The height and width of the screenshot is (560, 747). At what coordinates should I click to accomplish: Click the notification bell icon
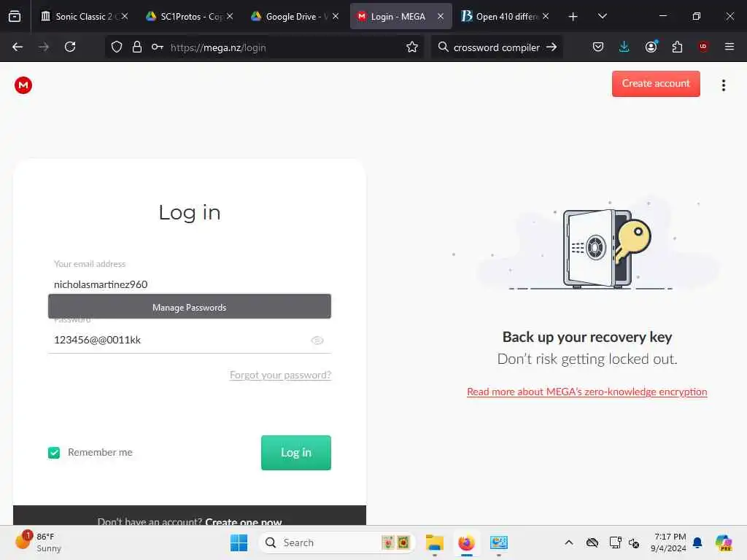697,542
